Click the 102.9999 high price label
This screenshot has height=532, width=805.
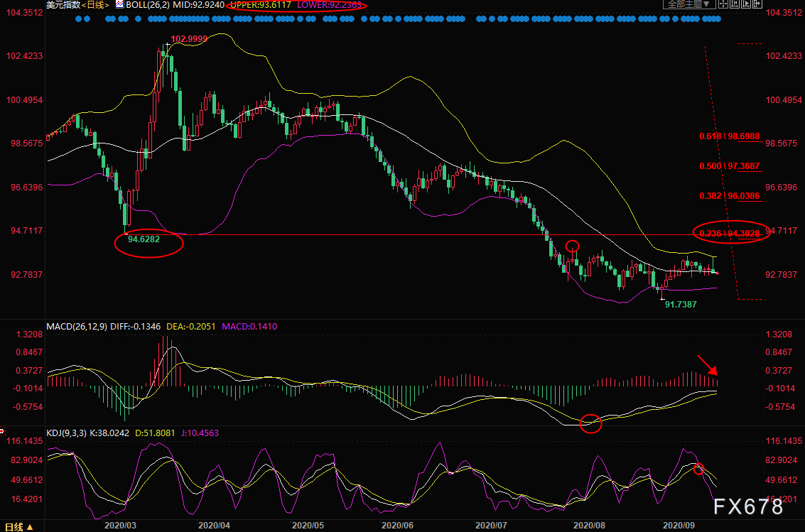[189, 39]
